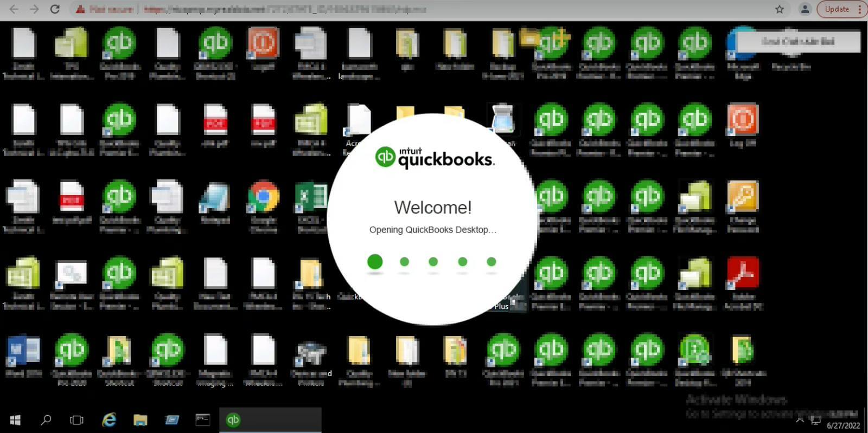Viewport: 868px width, 433px height.
Task: Reload the remote session page
Action: [x=55, y=9]
